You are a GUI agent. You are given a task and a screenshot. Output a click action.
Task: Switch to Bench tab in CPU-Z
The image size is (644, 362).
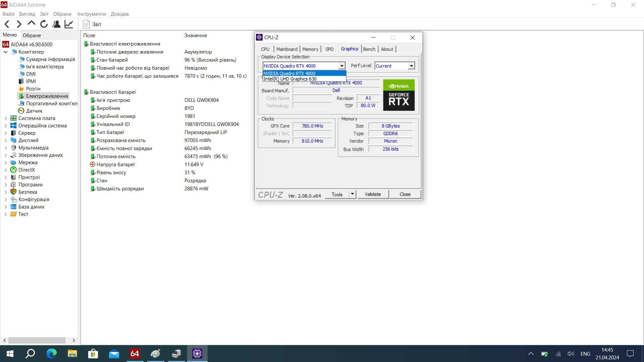point(369,49)
